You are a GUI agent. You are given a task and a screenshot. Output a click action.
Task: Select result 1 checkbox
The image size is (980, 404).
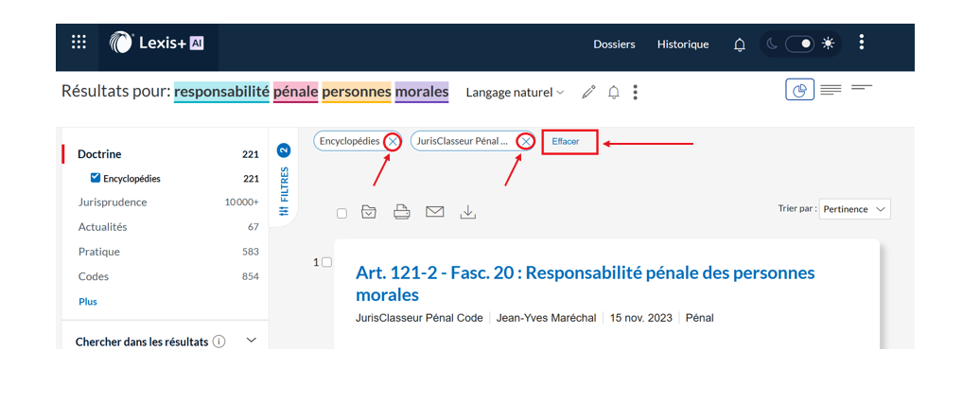coord(327,262)
